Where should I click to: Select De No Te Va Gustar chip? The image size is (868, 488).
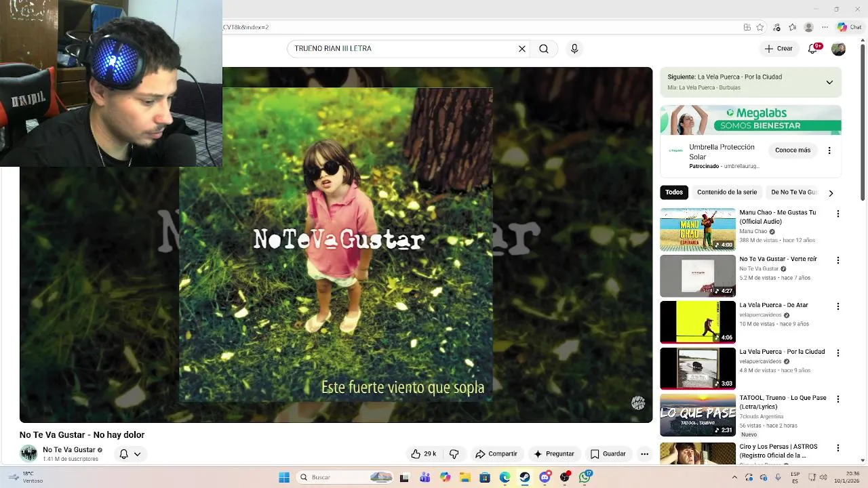pyautogui.click(x=793, y=192)
